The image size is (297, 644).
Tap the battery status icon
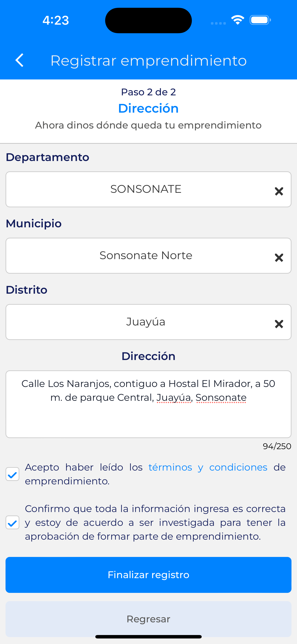[x=260, y=20]
